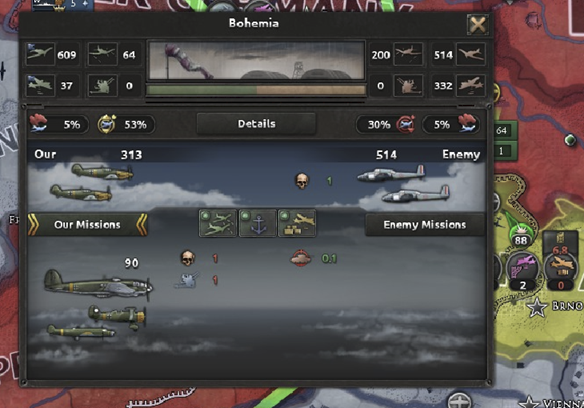Toggle the naval anchor mission filter

click(x=257, y=223)
